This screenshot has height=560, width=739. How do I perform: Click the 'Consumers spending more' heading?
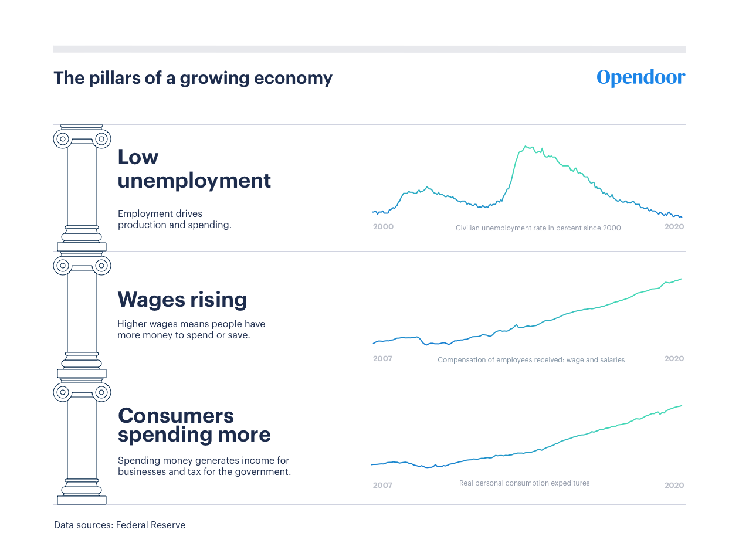pyautogui.click(x=194, y=425)
